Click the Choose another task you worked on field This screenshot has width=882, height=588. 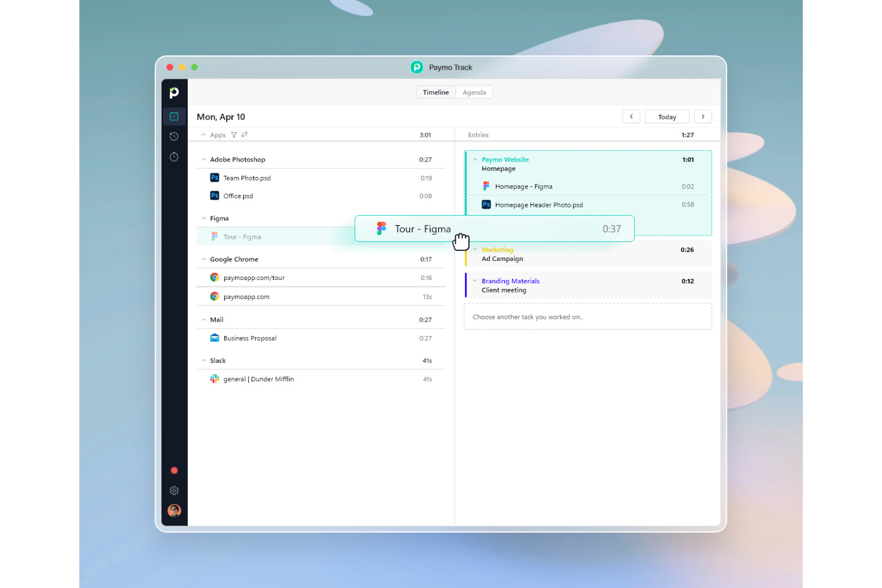(x=588, y=316)
